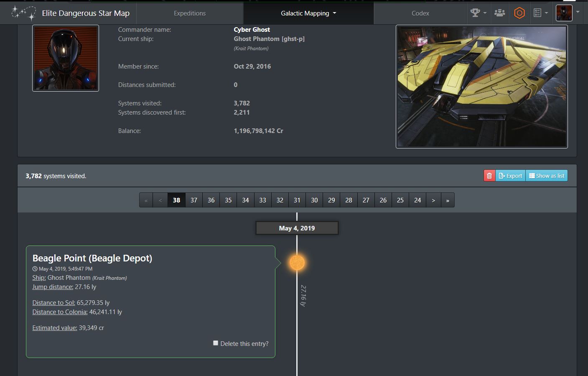Go to page 34 of visited systems
Viewport: 588px width, 376px height.
pos(245,200)
